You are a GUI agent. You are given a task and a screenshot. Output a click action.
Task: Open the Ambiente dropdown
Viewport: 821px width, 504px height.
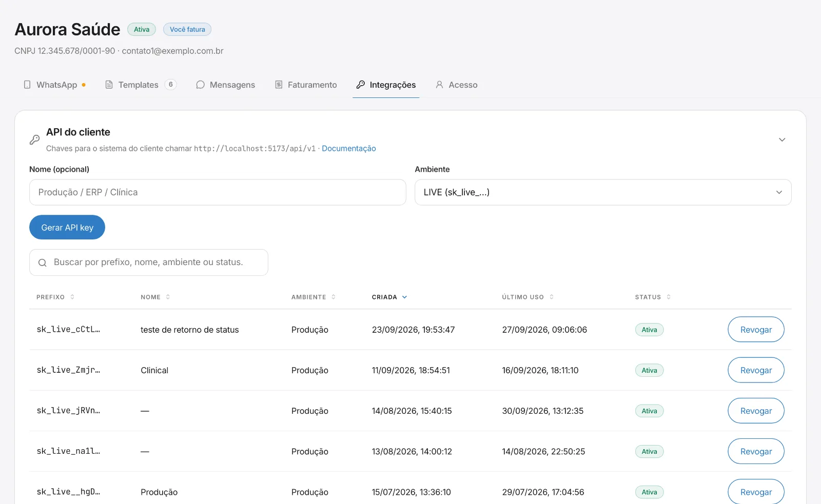coord(603,192)
